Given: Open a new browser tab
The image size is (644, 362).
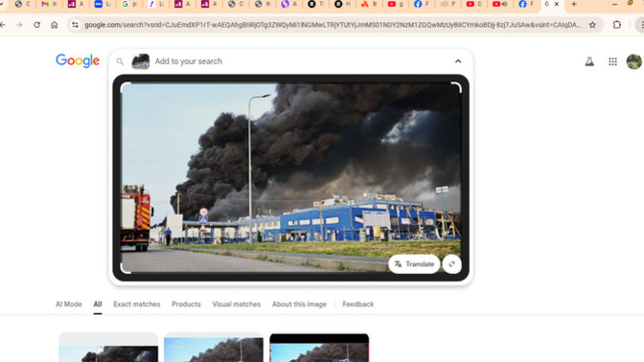Looking at the screenshot, I should coord(574,4).
